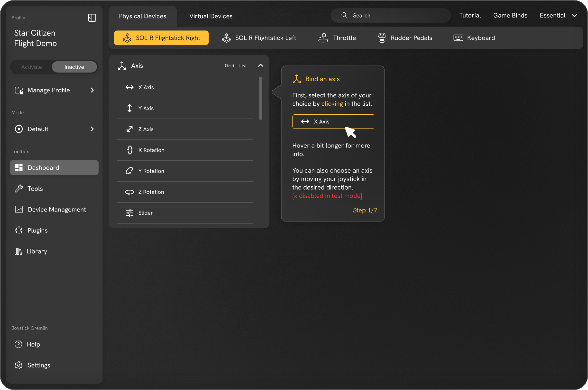Collapse the sidebar with the panel icon
Viewport: 588px width, 390px height.
pyautogui.click(x=92, y=18)
